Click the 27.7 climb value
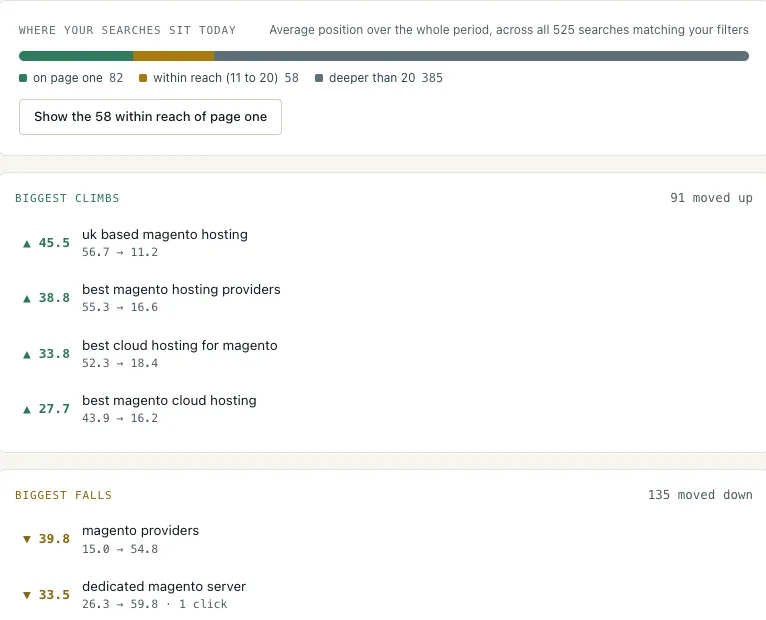 tap(54, 409)
